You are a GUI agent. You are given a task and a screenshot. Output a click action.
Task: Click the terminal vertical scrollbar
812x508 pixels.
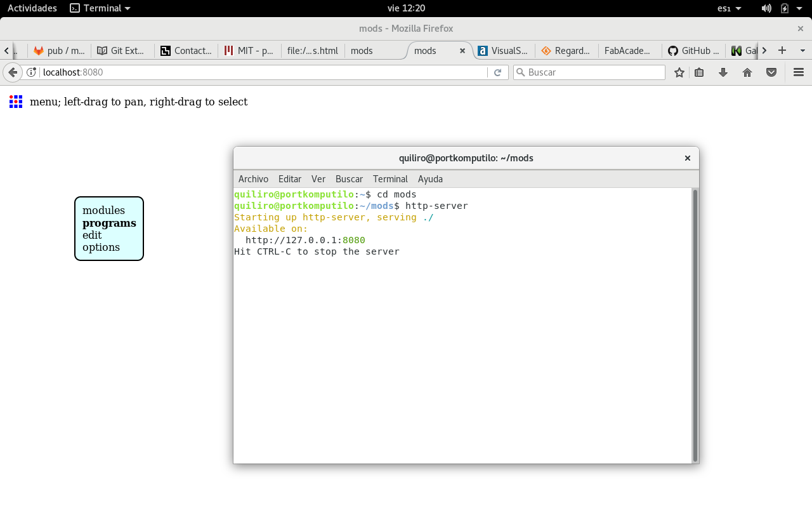[695, 325]
